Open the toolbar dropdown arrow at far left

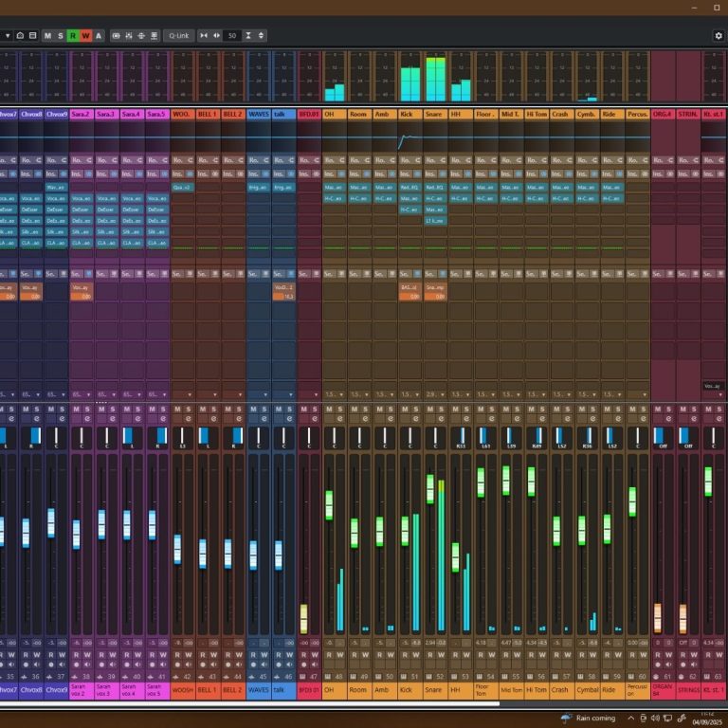tap(7, 35)
